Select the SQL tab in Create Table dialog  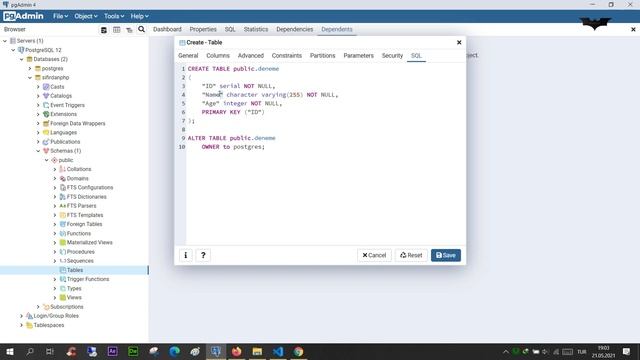[416, 56]
